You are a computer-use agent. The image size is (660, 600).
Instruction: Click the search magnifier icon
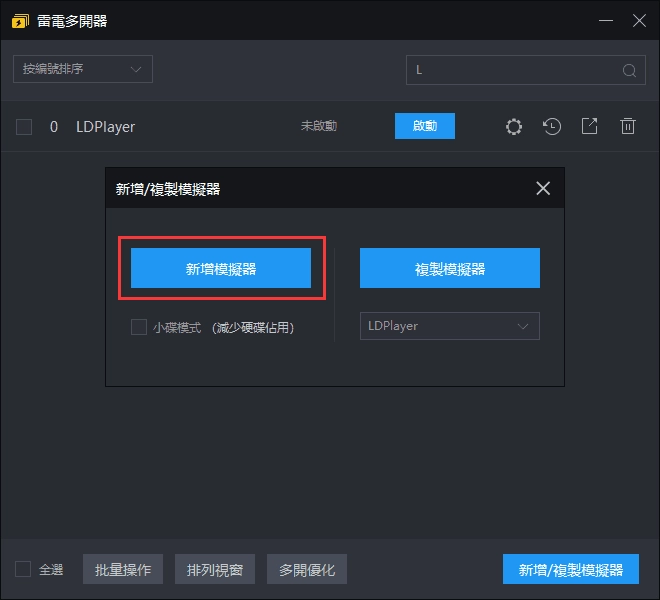tap(629, 70)
